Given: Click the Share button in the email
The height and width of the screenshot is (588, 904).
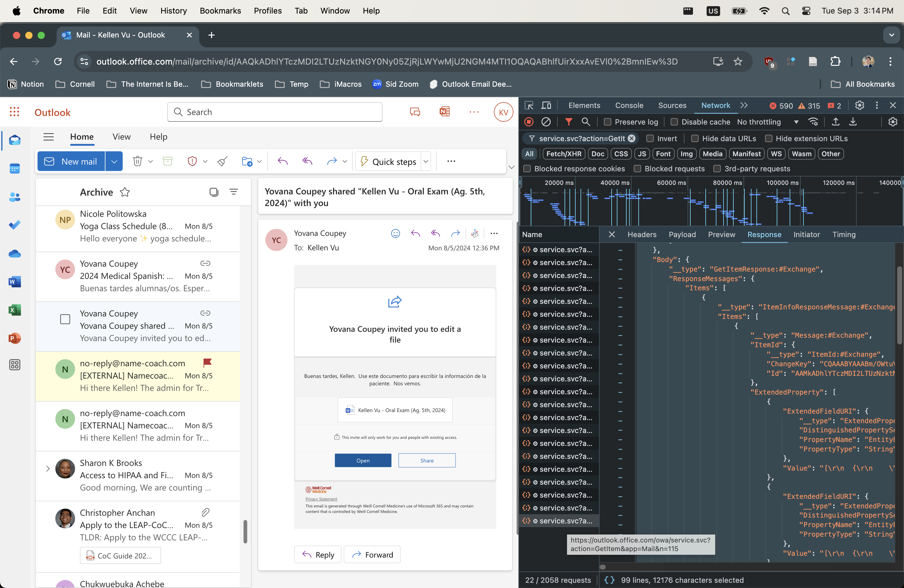Looking at the screenshot, I should 427,460.
